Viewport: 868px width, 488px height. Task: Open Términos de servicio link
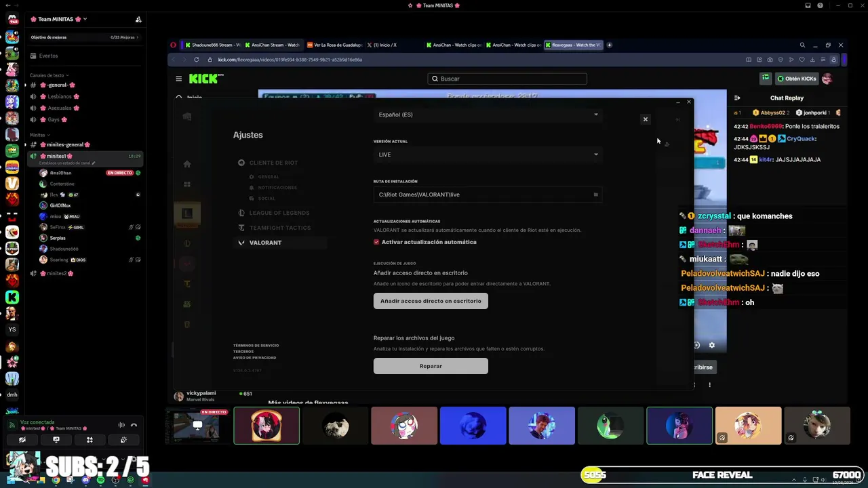tap(256, 346)
